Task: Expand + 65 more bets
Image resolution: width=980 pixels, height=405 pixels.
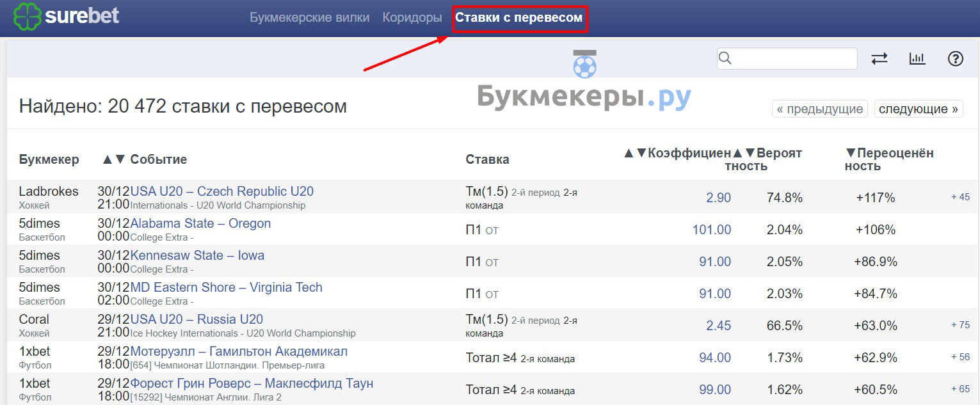Action: (x=960, y=389)
